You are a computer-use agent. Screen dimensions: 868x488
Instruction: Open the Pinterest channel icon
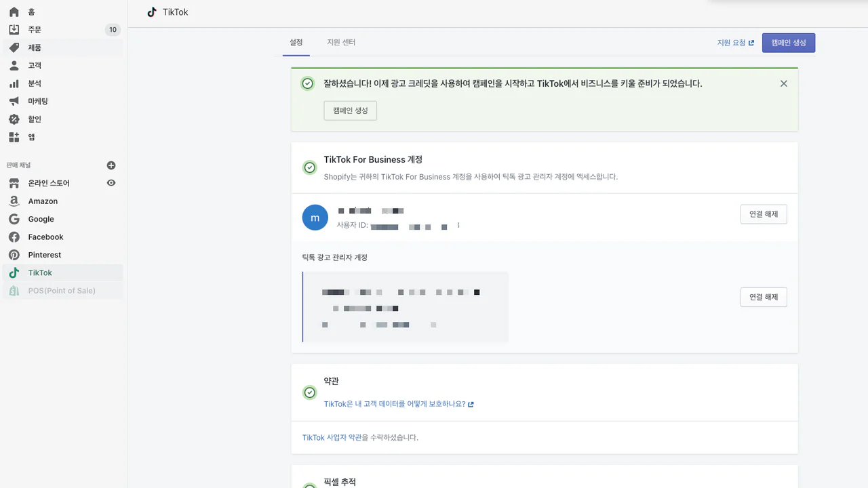tap(14, 255)
